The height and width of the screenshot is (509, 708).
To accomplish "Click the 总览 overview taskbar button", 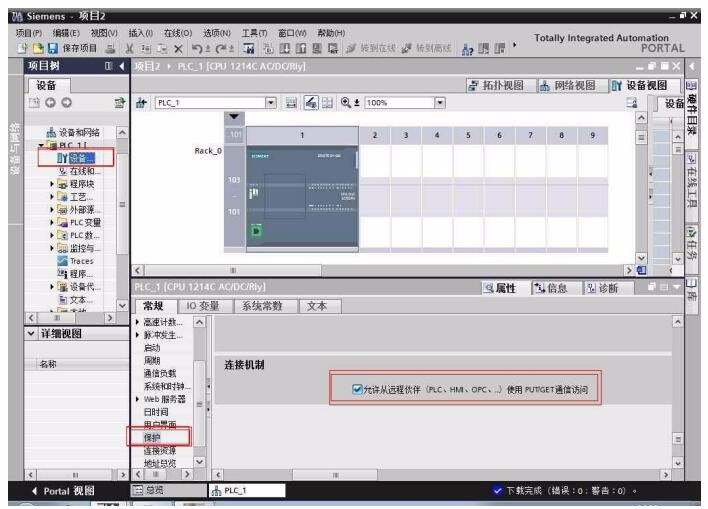I will [x=168, y=490].
